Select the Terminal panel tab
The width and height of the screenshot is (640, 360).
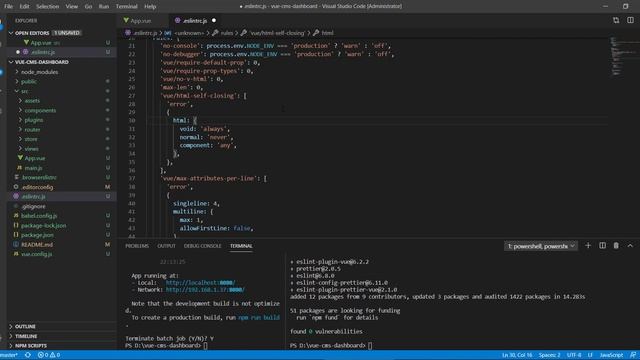pyautogui.click(x=241, y=246)
